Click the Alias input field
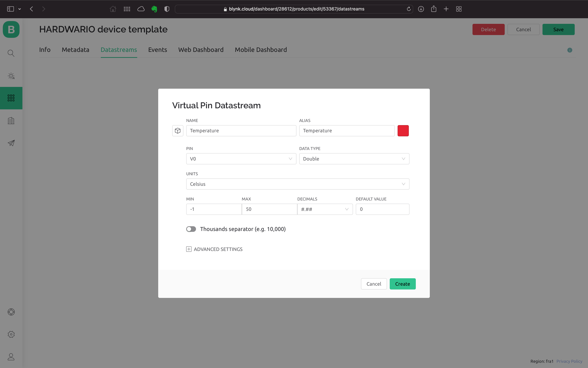The image size is (588, 368). [347, 131]
